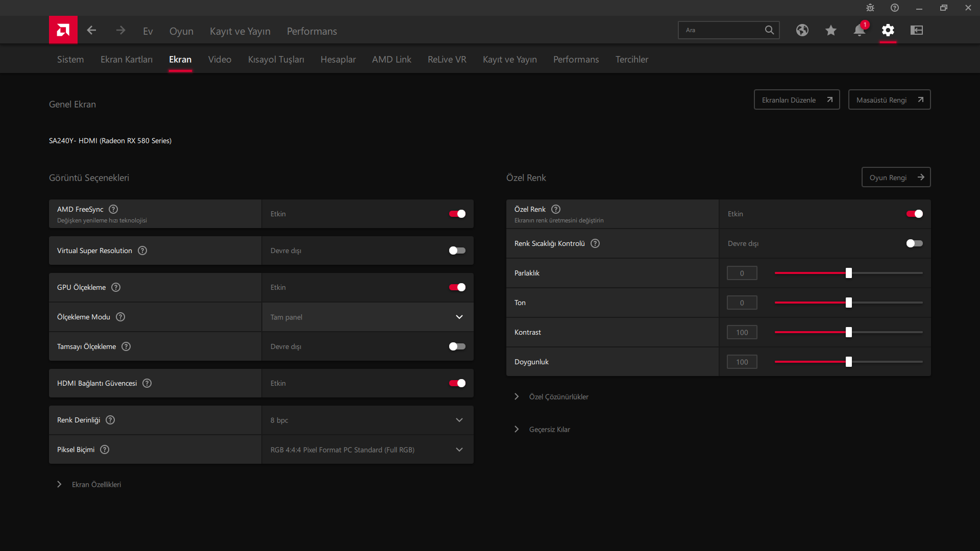Show help for Virtual Super Resolution
This screenshot has width=980, height=551.
[x=142, y=251]
